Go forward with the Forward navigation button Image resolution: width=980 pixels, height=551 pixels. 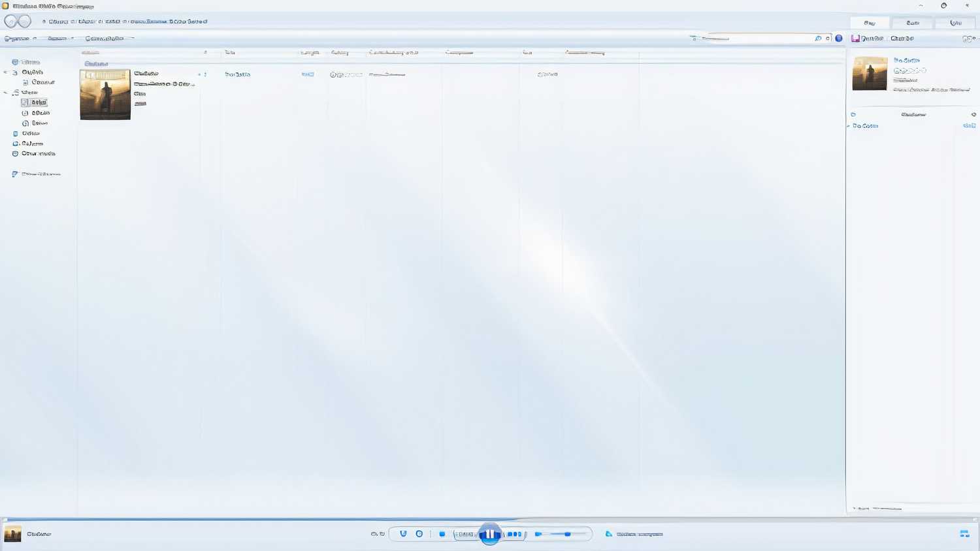click(x=25, y=22)
